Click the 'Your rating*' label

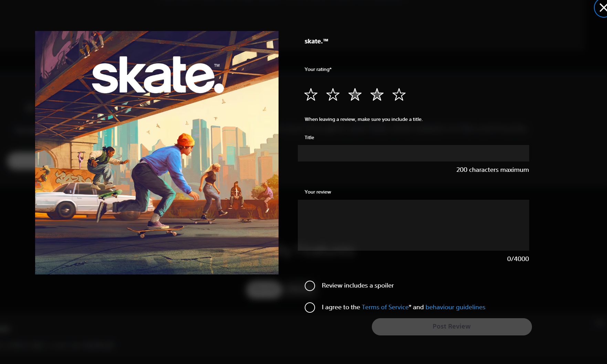point(318,69)
